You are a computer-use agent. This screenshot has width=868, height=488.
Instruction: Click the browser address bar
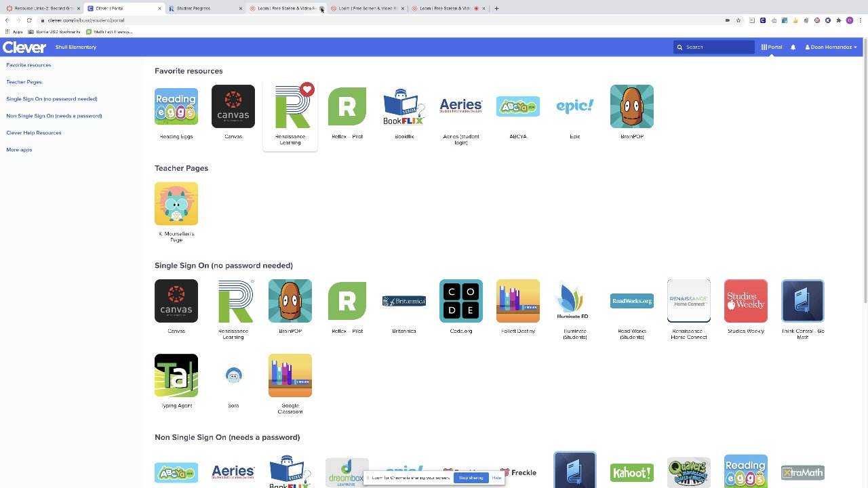click(x=380, y=20)
